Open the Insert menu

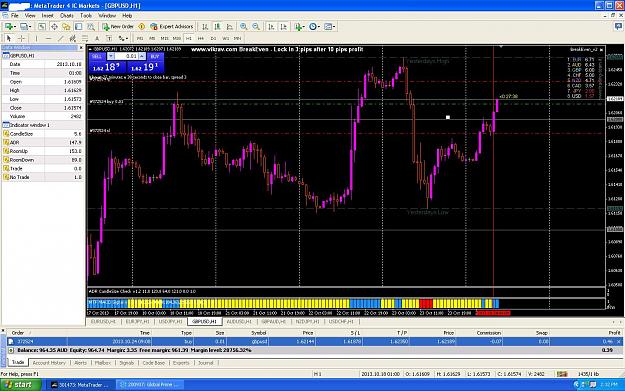click(47, 16)
